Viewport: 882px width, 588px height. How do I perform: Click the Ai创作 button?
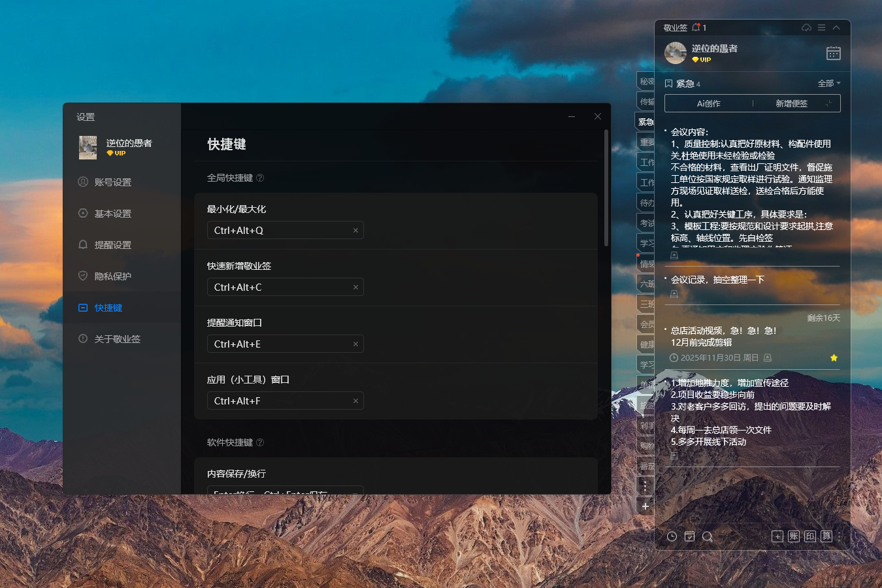pos(708,103)
